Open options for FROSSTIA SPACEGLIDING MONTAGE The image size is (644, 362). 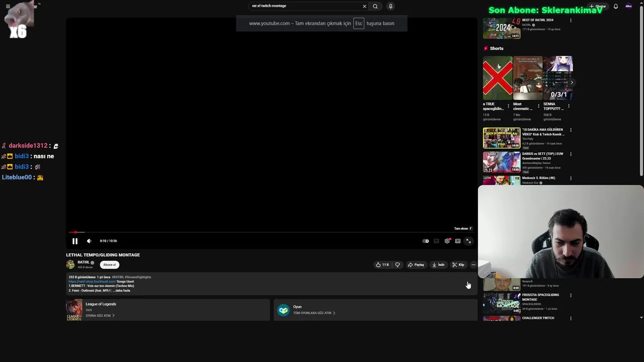571,296
